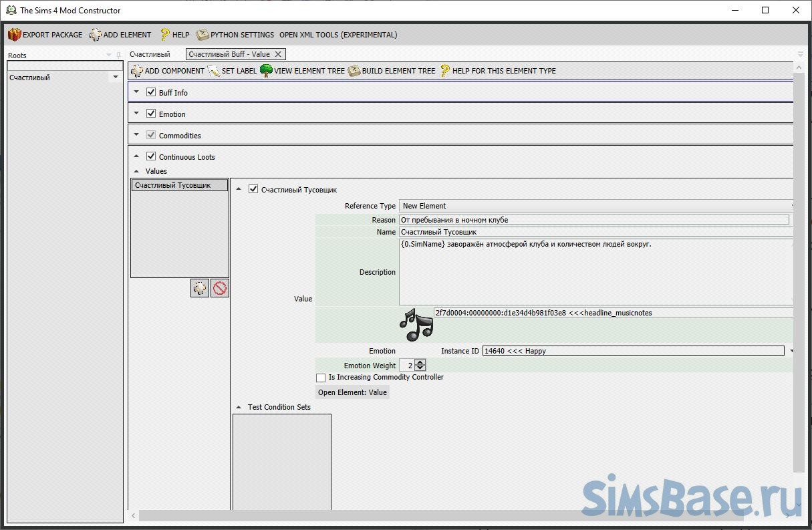
Task: Click the Add Component icon
Action: [x=137, y=71]
